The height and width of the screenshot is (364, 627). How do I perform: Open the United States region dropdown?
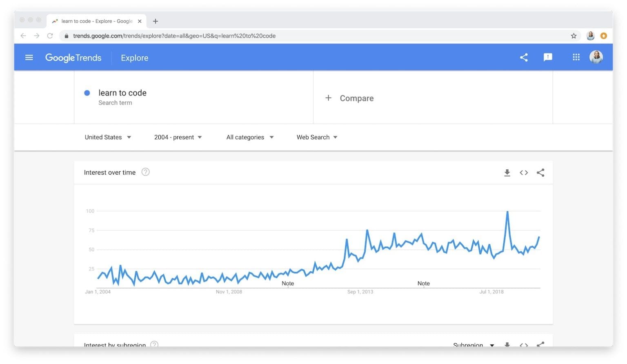pyautogui.click(x=108, y=137)
